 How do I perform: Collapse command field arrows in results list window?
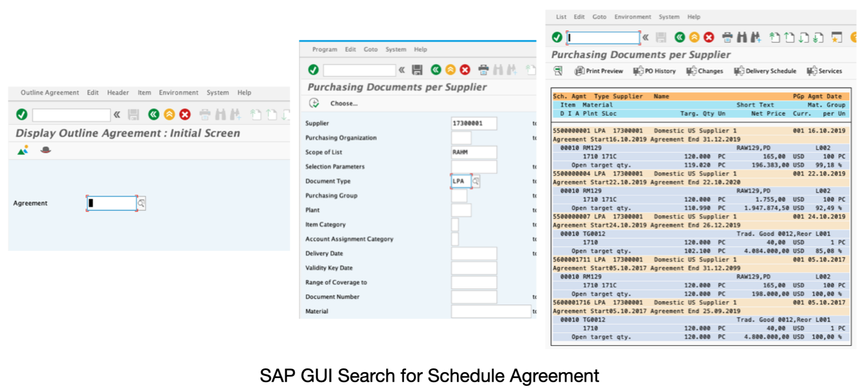pos(646,37)
